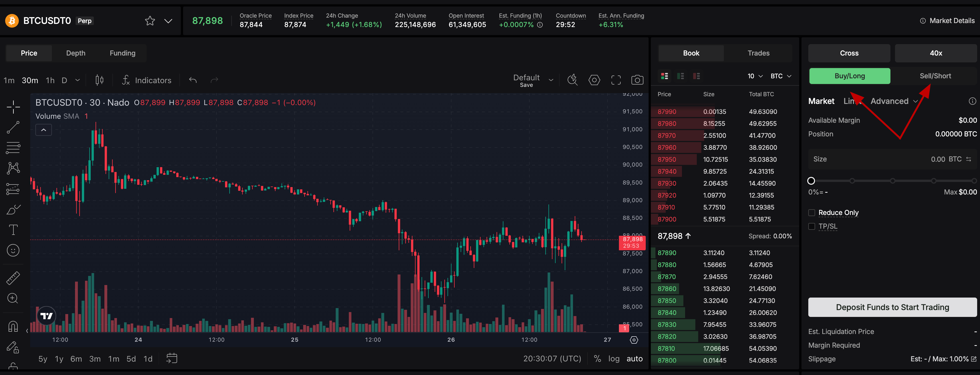Click the candlestick chart type icon
980x375 pixels.
pyautogui.click(x=99, y=80)
